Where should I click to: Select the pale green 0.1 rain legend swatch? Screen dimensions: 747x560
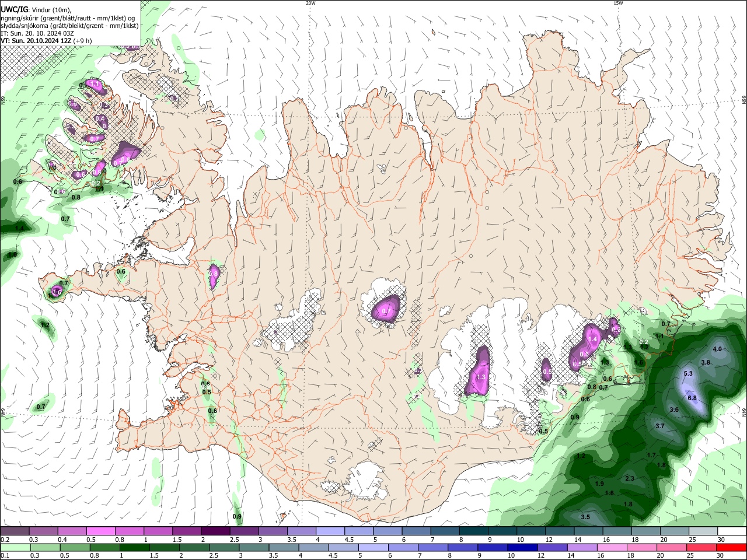(x=15, y=548)
